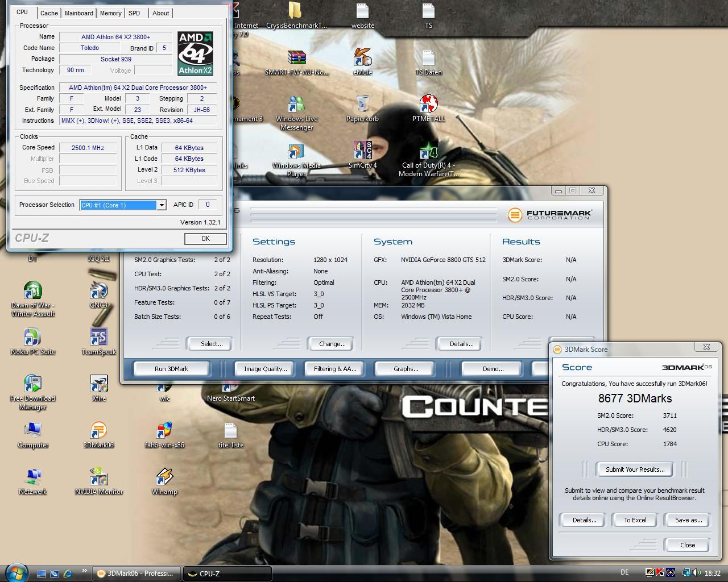Switch to the Memory tab in CPU-Z
The width and height of the screenshot is (728, 582).
[x=110, y=13]
